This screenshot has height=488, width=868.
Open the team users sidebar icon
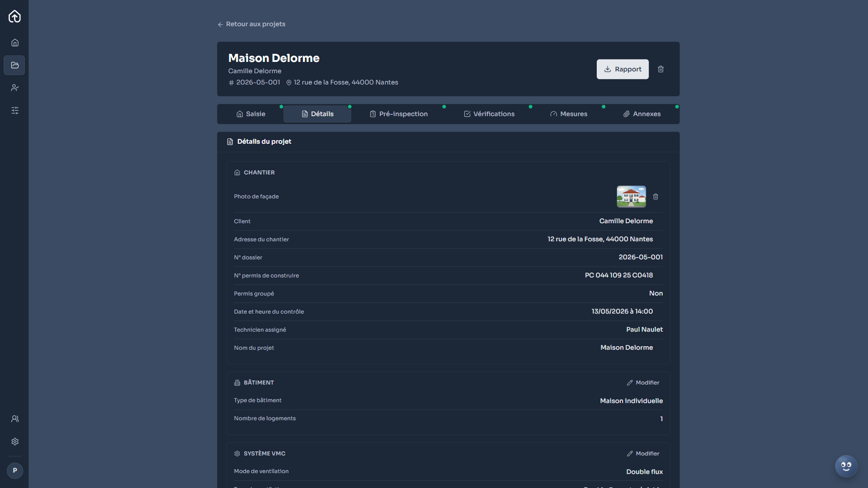(x=15, y=419)
